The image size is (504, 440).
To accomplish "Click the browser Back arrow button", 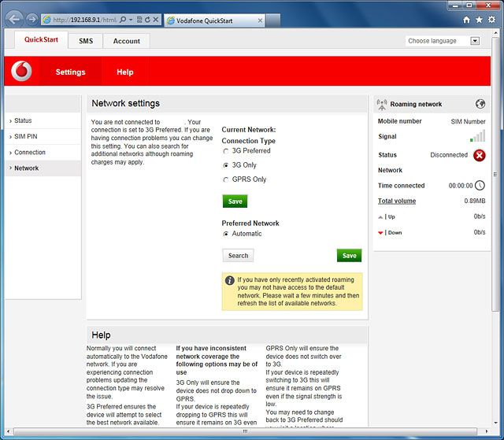I will (14, 19).
